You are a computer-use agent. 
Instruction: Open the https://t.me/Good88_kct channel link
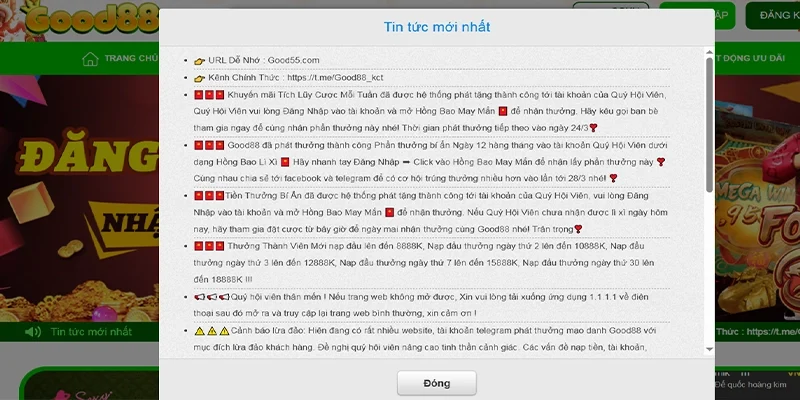coord(335,78)
